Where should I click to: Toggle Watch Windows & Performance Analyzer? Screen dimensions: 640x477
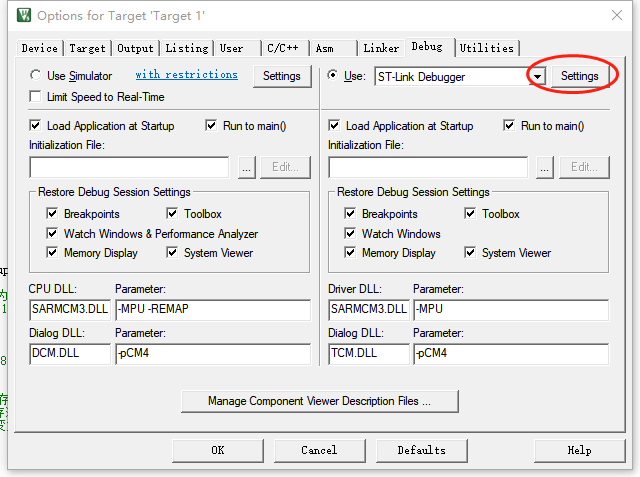52,233
